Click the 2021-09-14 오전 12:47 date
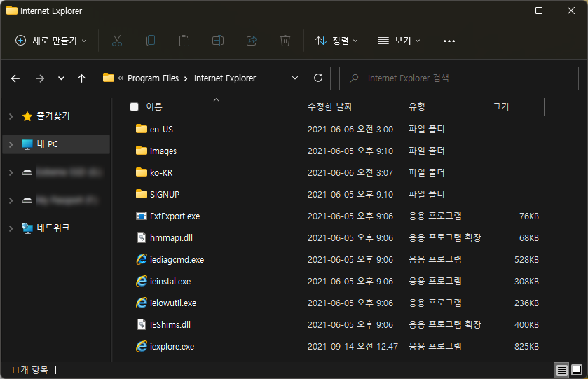588x379 pixels. (x=353, y=346)
